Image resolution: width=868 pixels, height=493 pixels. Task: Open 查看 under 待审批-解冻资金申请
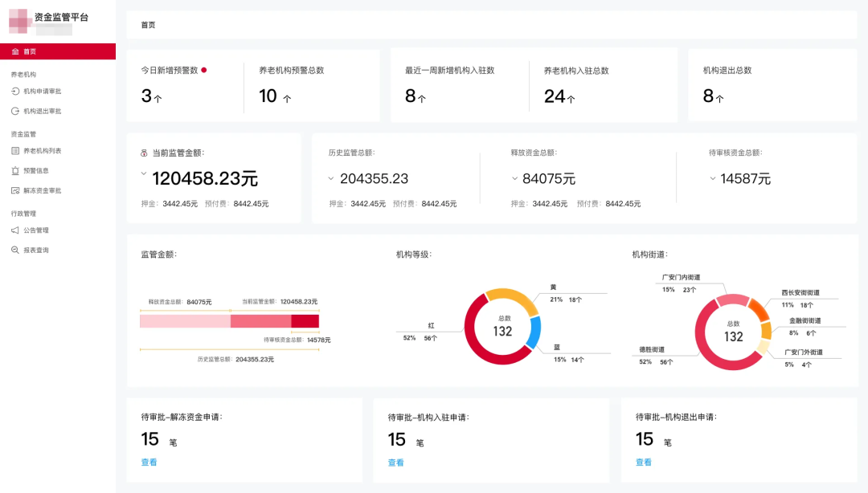tap(149, 462)
